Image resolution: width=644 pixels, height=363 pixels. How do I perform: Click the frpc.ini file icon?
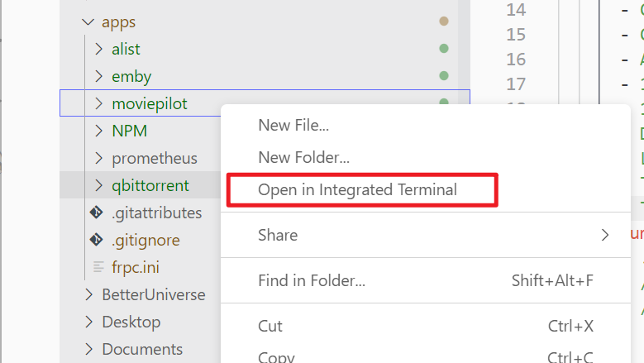(98, 268)
